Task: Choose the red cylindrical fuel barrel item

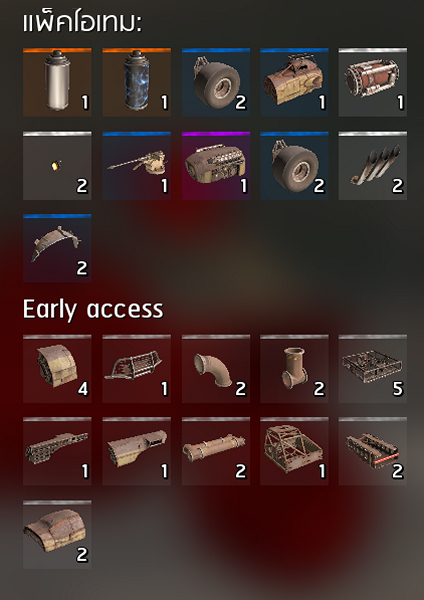Action: 373,82
